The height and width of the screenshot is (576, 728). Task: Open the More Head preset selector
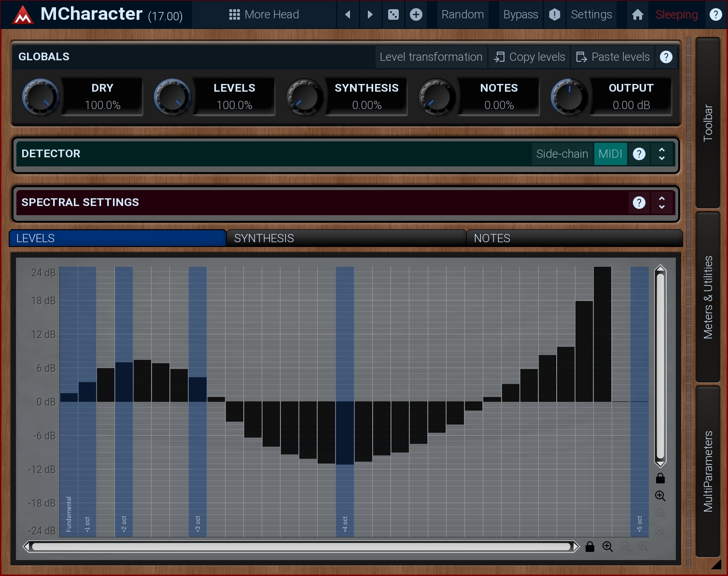coord(264,14)
